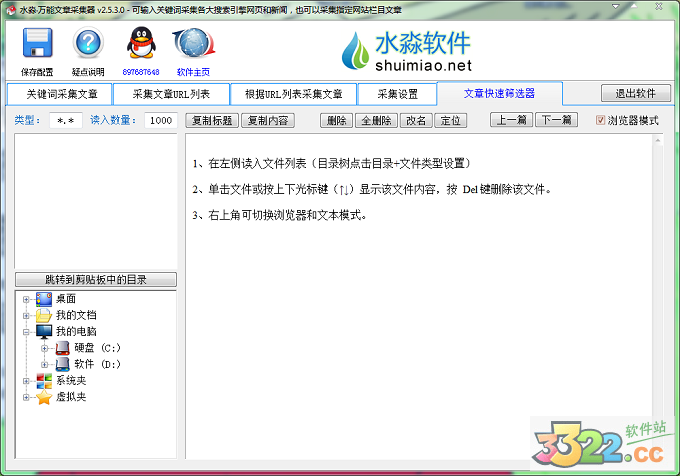Click the 复制标题 button

click(x=212, y=121)
